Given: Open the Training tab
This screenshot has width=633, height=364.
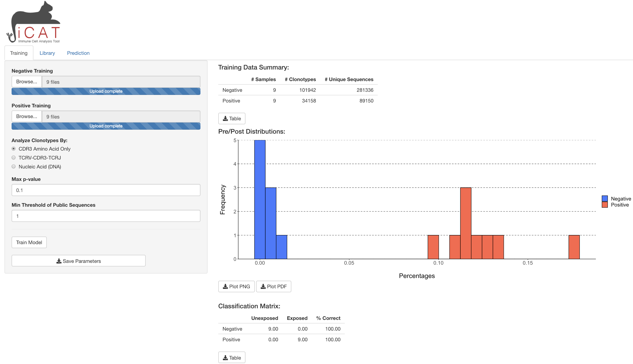Looking at the screenshot, I should (x=19, y=53).
